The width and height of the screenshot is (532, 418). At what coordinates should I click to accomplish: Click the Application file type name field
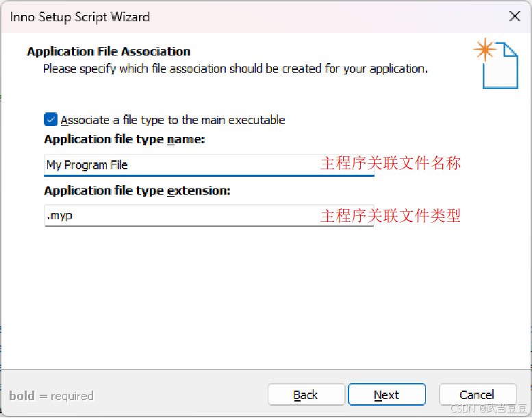pos(209,165)
